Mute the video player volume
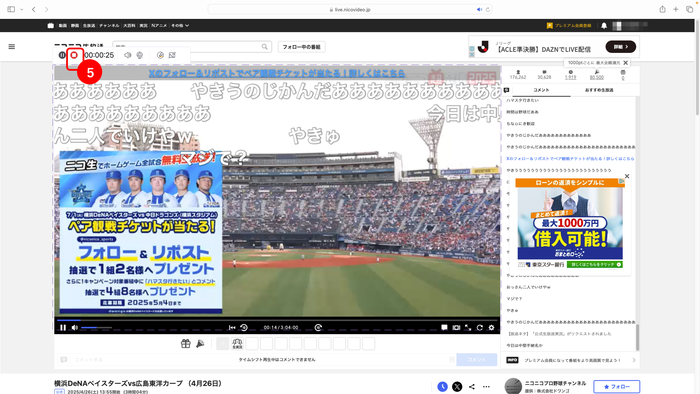700x394 pixels. tap(75, 328)
